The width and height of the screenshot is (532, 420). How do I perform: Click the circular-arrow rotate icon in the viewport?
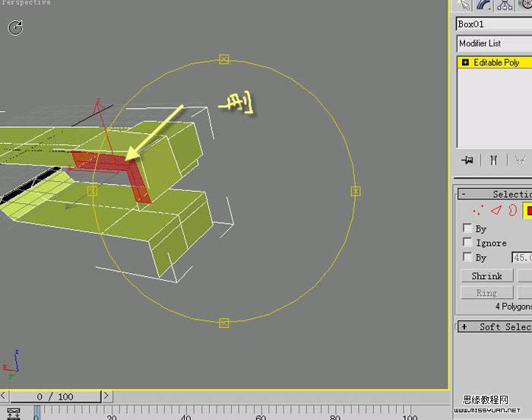coord(15,28)
